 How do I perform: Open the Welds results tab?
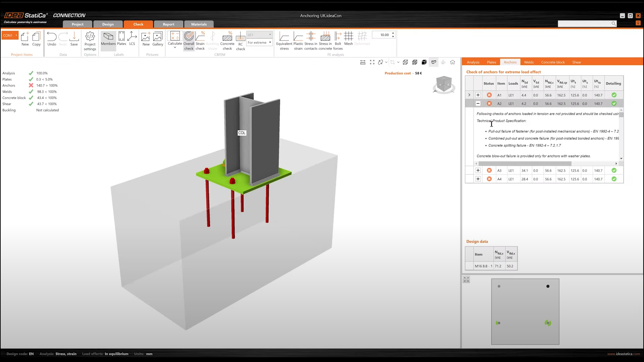pos(529,62)
